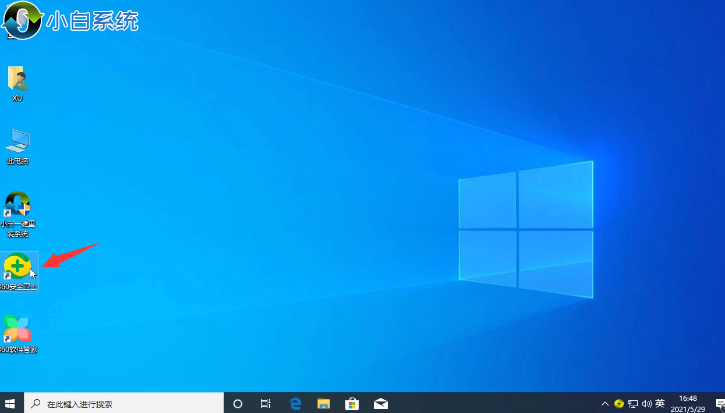725x413 pixels.
Task: Open the 此电脑 (This PC) desktop icon
Action: tap(18, 142)
